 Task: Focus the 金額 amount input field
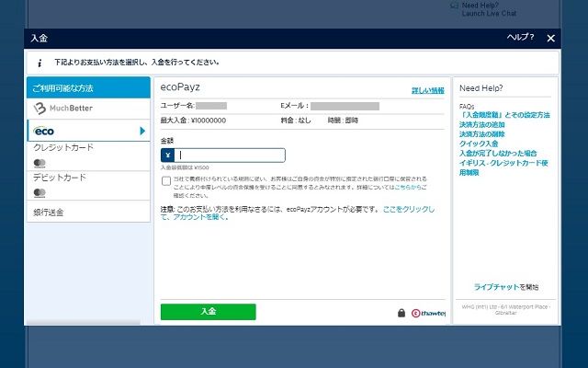(x=230, y=155)
